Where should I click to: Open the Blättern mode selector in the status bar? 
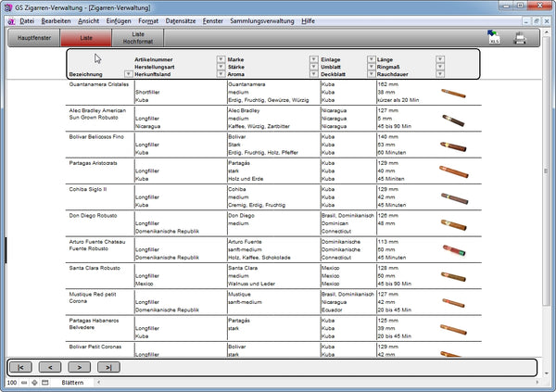[x=72, y=383]
